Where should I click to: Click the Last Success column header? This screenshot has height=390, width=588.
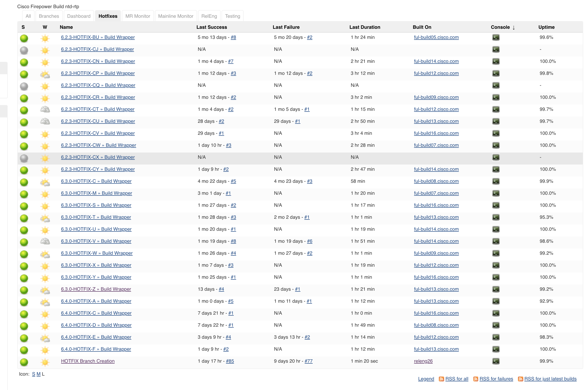[212, 27]
